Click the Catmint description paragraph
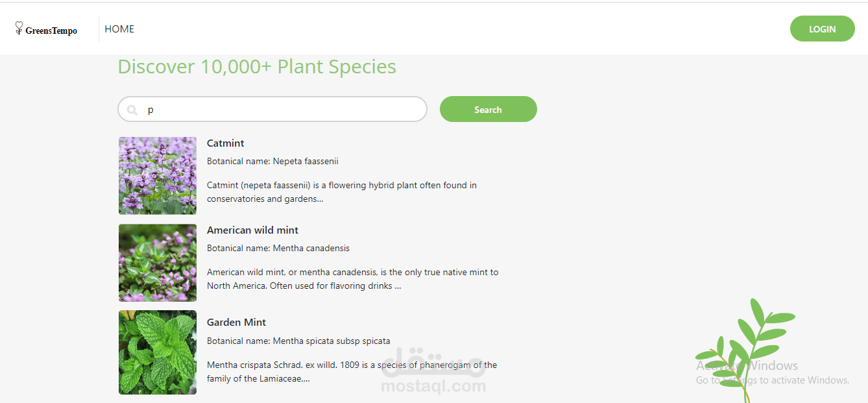The height and width of the screenshot is (403, 868). click(342, 192)
